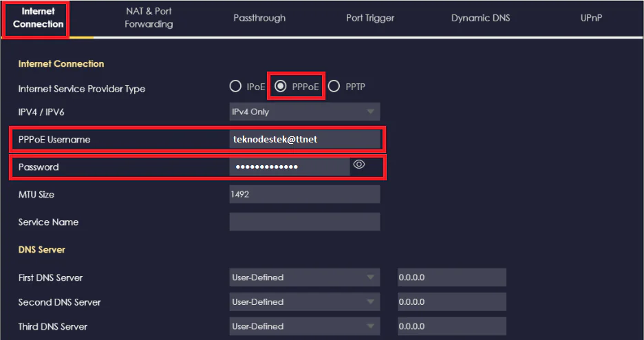The image size is (644, 340).
Task: Show password using the eye icon
Action: (x=358, y=164)
